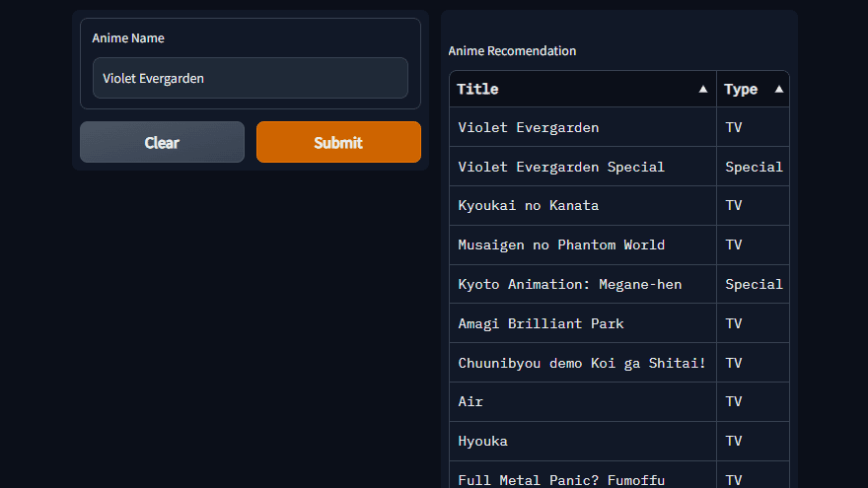Click the 'Anime Name' field label
Screen dimensions: 868x488
tap(128, 38)
